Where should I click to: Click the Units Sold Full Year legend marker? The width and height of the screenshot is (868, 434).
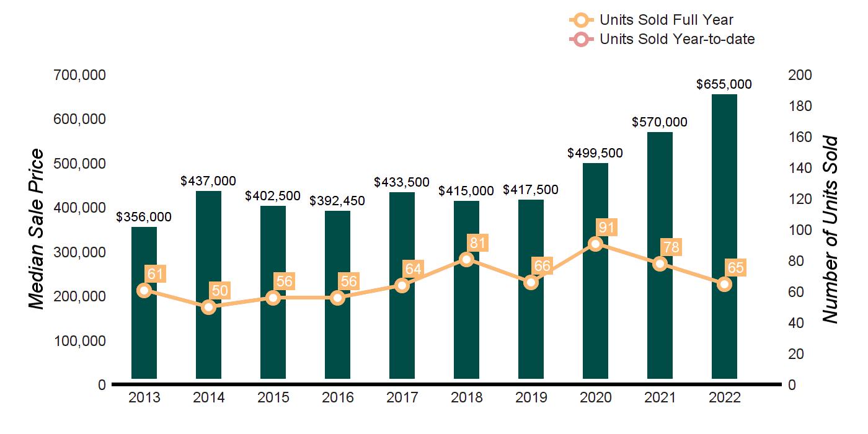[582, 20]
